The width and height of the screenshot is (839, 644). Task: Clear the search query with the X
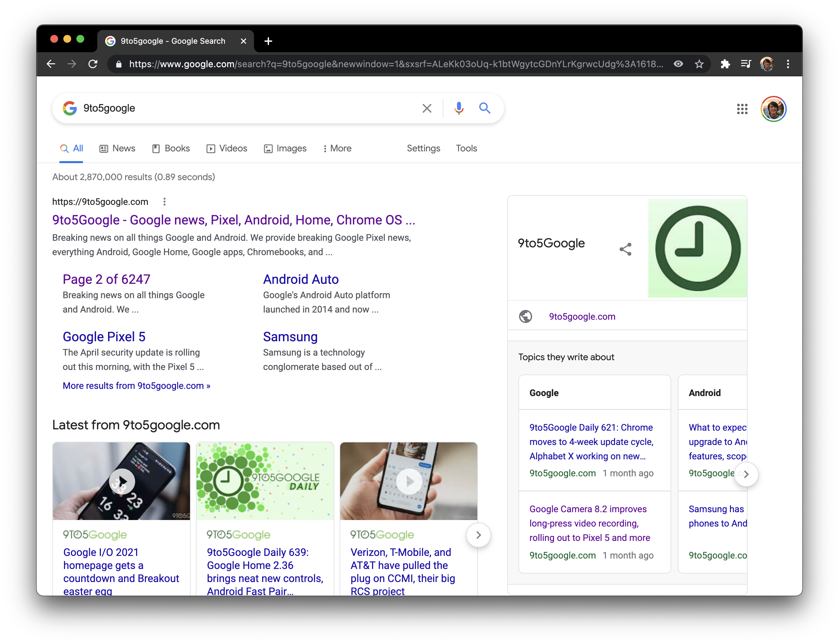(427, 108)
